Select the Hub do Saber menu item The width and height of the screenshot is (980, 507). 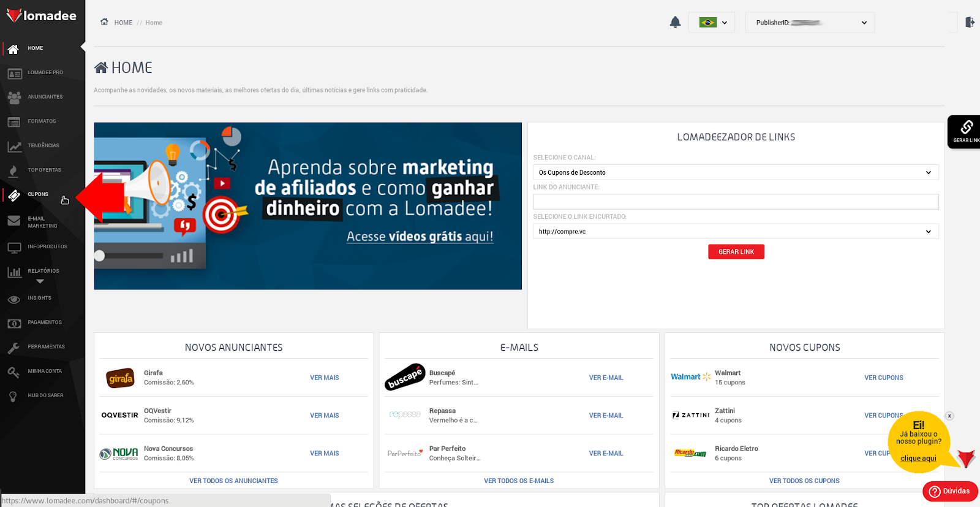click(x=45, y=395)
